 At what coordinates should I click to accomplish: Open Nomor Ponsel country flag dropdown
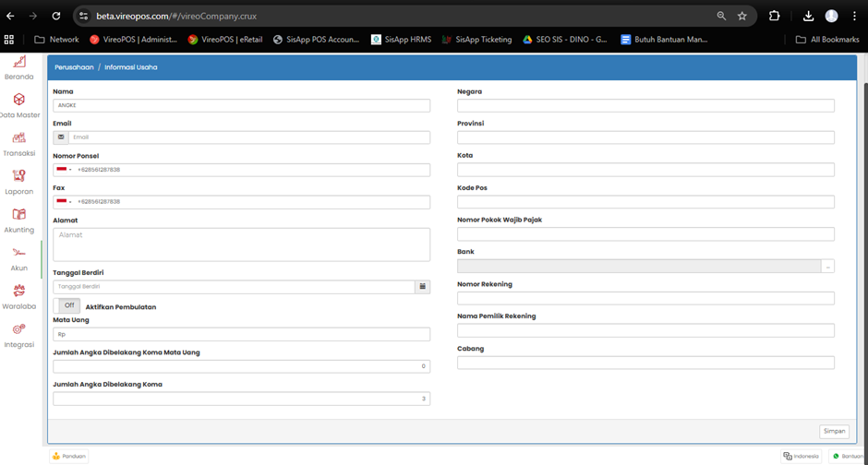pos(64,170)
